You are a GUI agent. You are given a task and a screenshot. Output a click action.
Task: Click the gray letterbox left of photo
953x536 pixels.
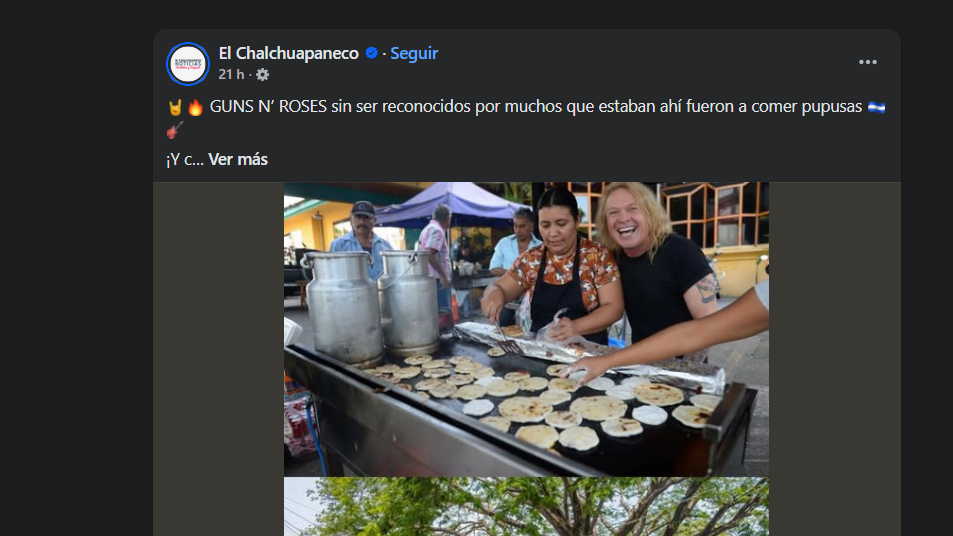pyautogui.click(x=218, y=359)
